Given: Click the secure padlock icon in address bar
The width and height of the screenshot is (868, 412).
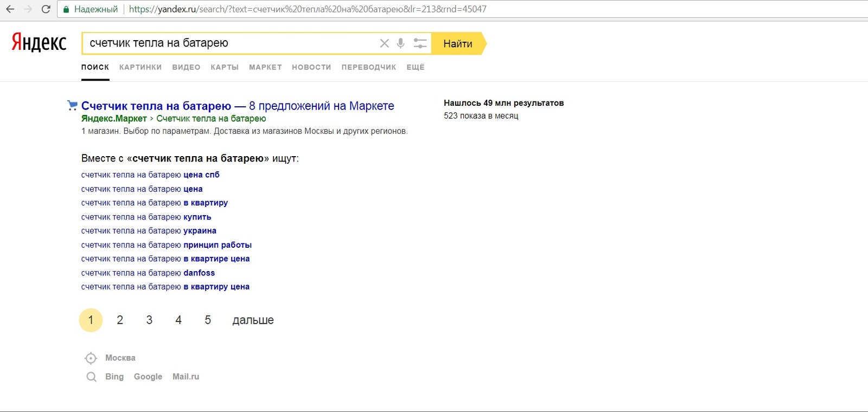Looking at the screenshot, I should click(66, 9).
